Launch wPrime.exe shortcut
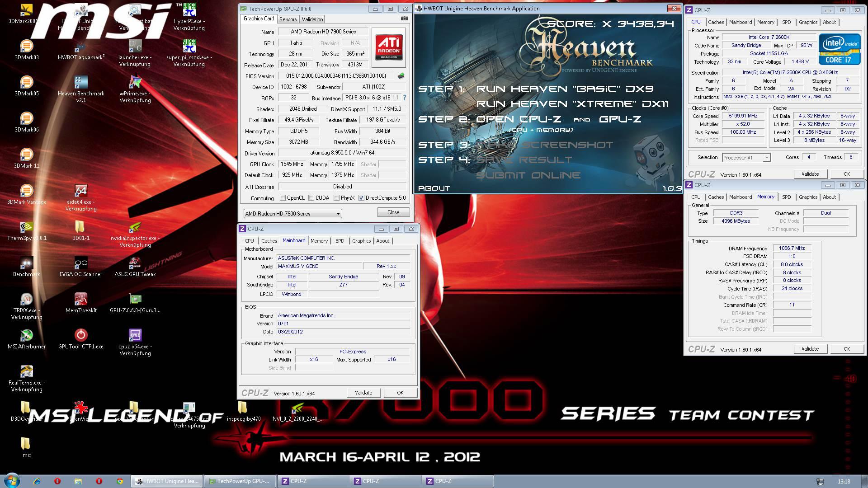 click(135, 89)
